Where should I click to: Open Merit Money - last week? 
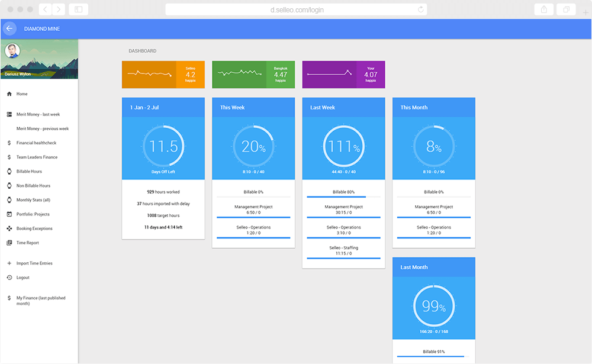click(x=38, y=114)
